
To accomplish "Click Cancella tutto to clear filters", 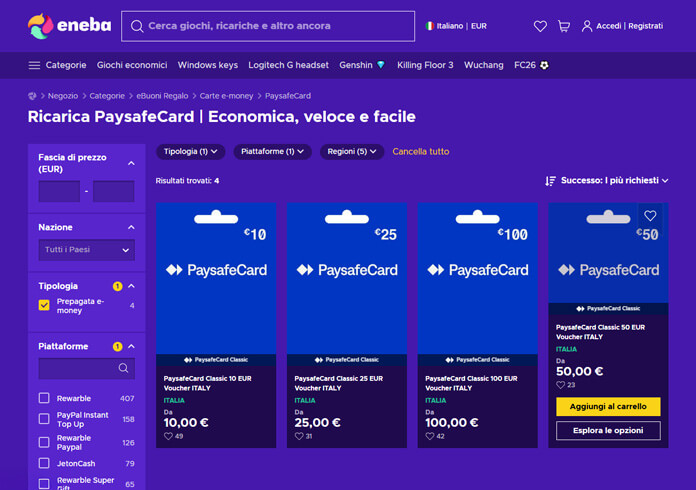I will tap(421, 152).
